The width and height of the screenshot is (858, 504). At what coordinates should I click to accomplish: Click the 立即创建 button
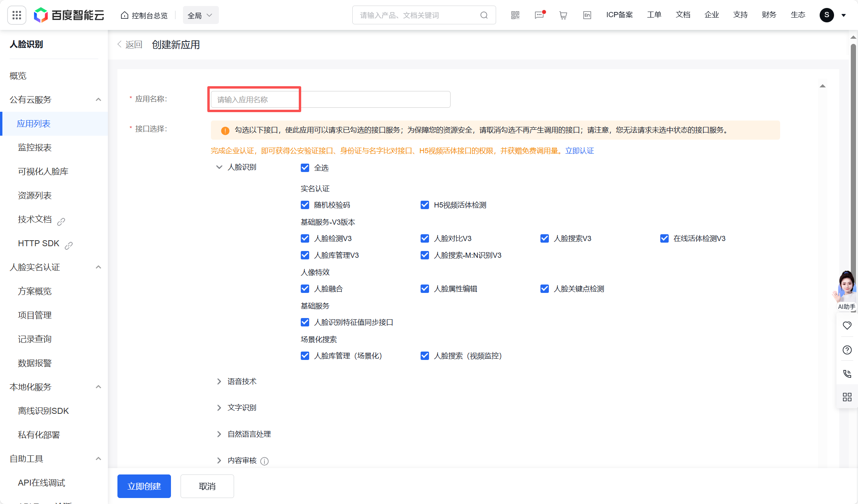point(144,486)
